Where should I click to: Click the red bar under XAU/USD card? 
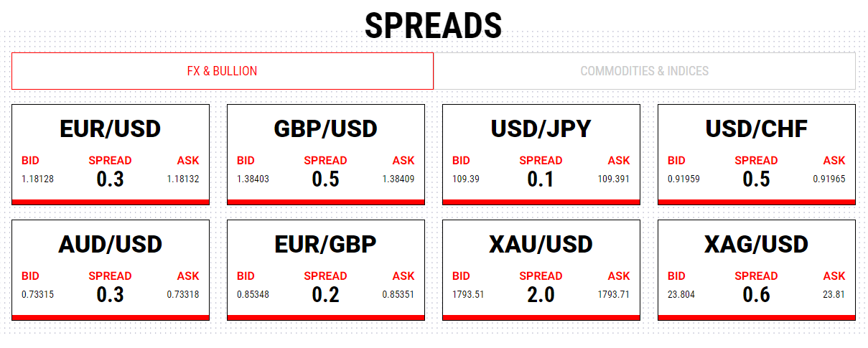pyautogui.click(x=541, y=317)
